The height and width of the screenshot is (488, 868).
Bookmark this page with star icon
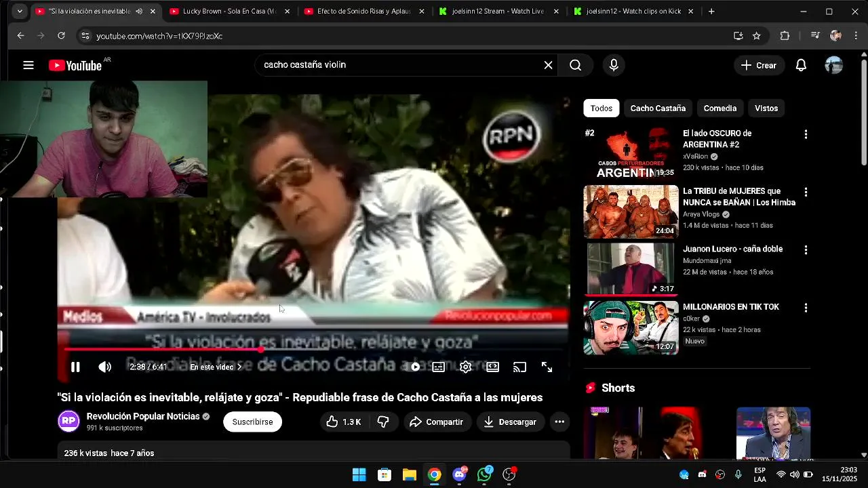tap(757, 36)
